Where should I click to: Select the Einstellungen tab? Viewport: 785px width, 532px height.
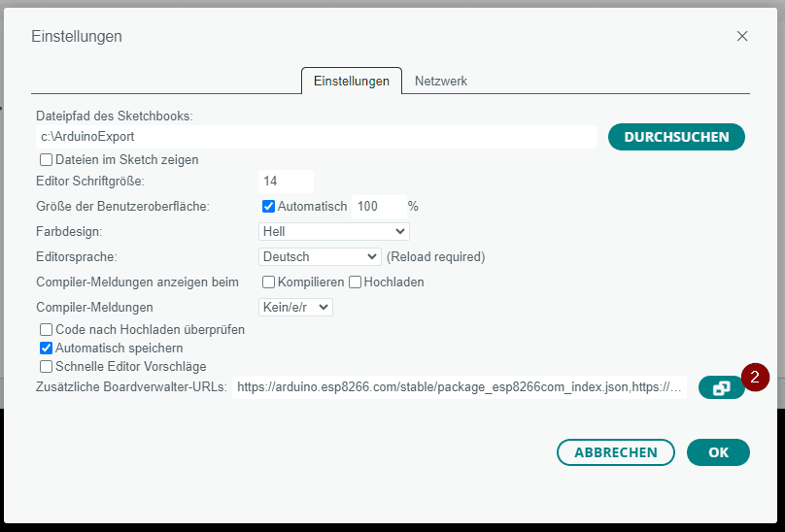coord(352,81)
